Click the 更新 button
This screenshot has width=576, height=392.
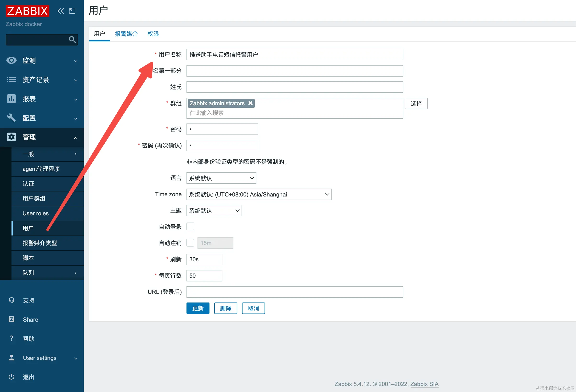198,308
